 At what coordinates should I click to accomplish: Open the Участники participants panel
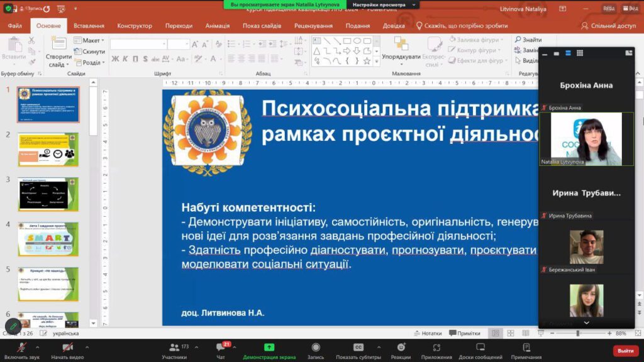(x=174, y=348)
